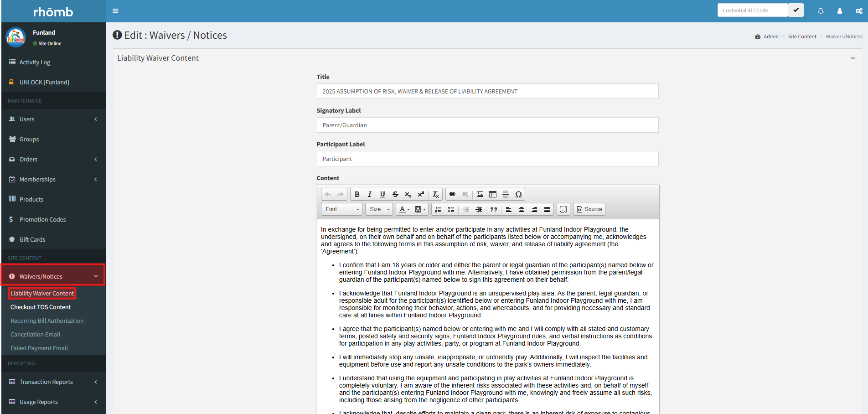868x414 pixels.
Task: Underline the selected content text
Action: tap(382, 194)
